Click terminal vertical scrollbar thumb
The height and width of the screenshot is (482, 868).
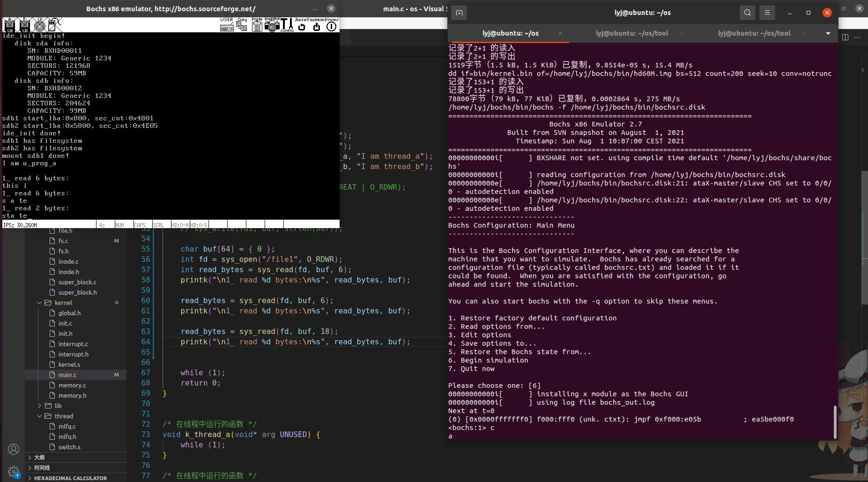coord(835,422)
